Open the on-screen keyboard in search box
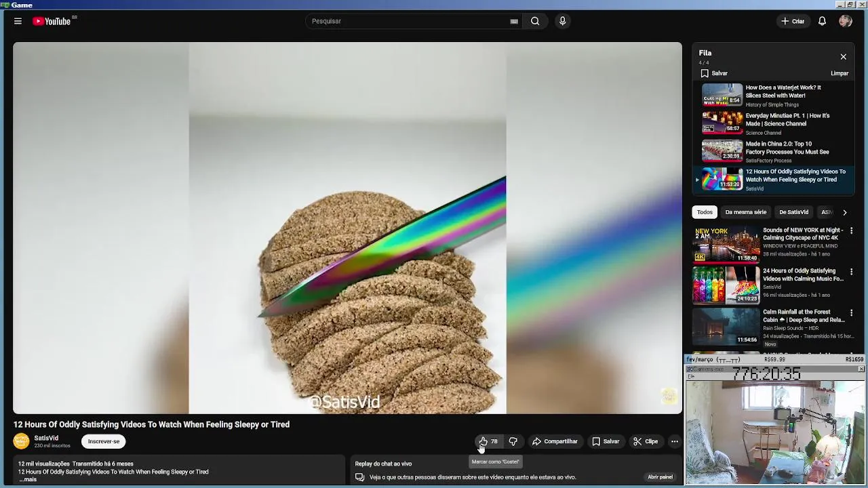 click(514, 21)
